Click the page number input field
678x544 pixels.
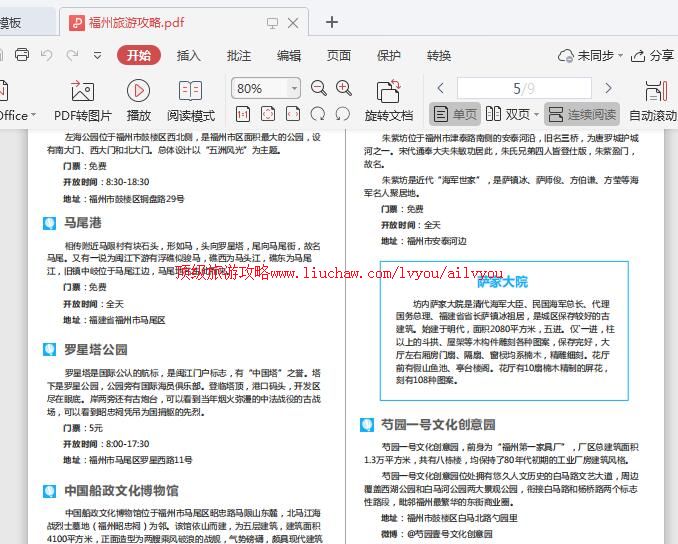pos(524,89)
